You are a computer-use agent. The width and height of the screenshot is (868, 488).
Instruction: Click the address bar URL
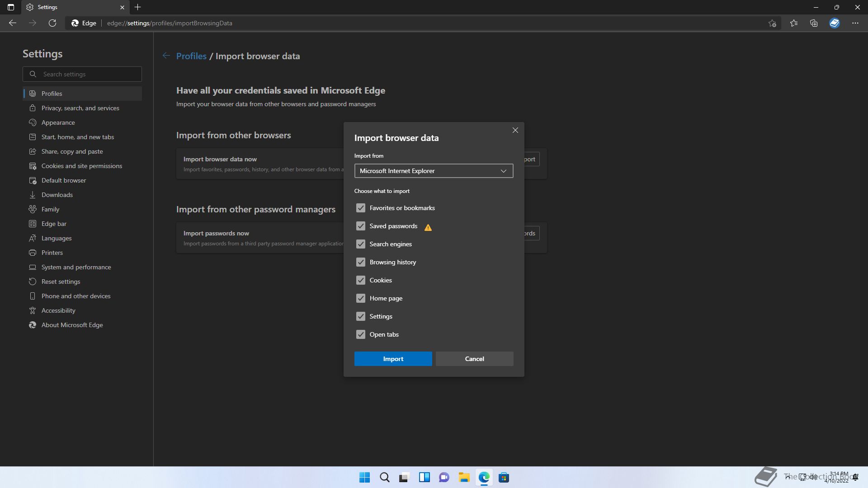170,23
